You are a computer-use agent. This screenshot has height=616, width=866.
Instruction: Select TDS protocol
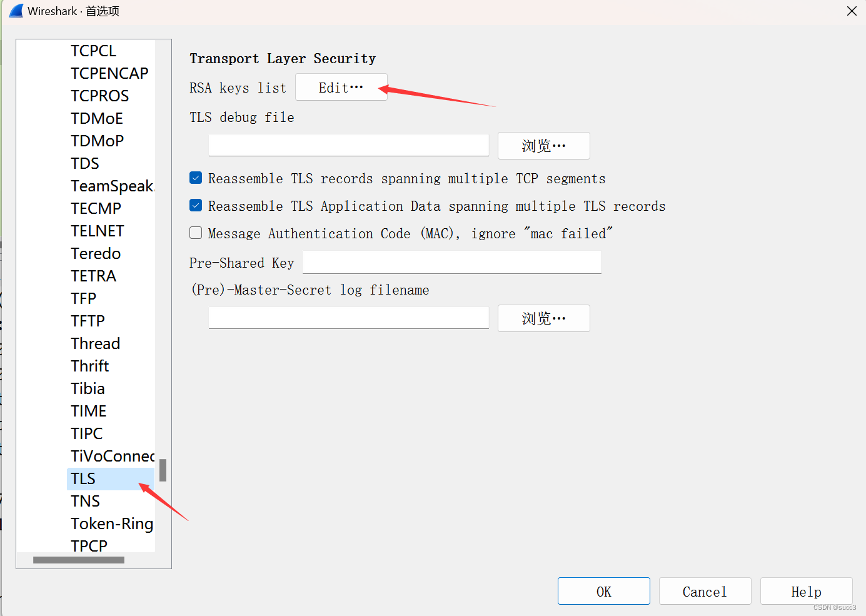tap(85, 163)
